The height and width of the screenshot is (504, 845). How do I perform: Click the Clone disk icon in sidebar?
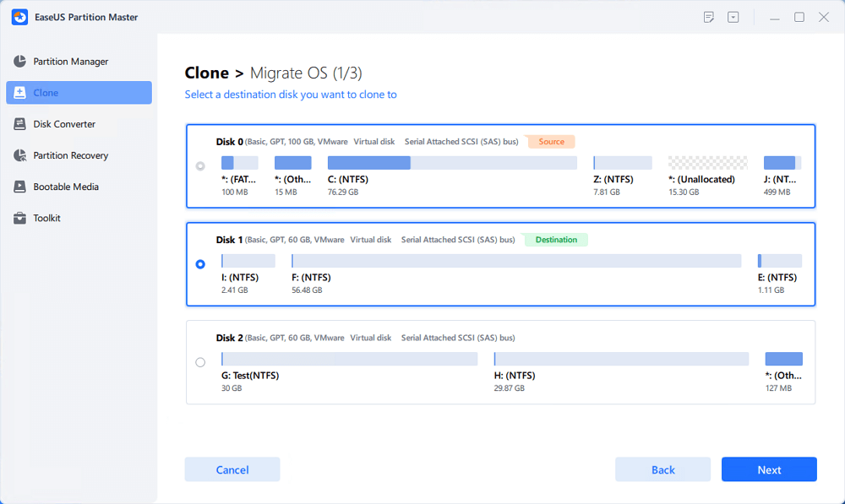[19, 93]
